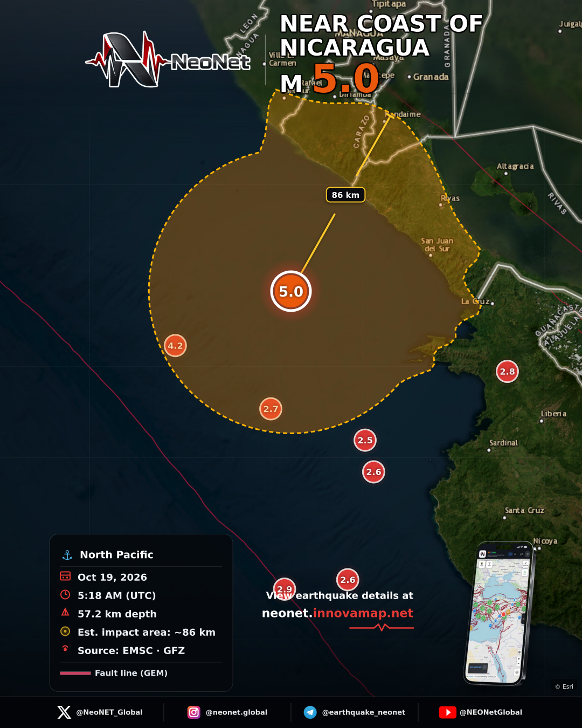This screenshot has width=582, height=728.
Task: Click the NeoNet logo
Action: [168, 60]
